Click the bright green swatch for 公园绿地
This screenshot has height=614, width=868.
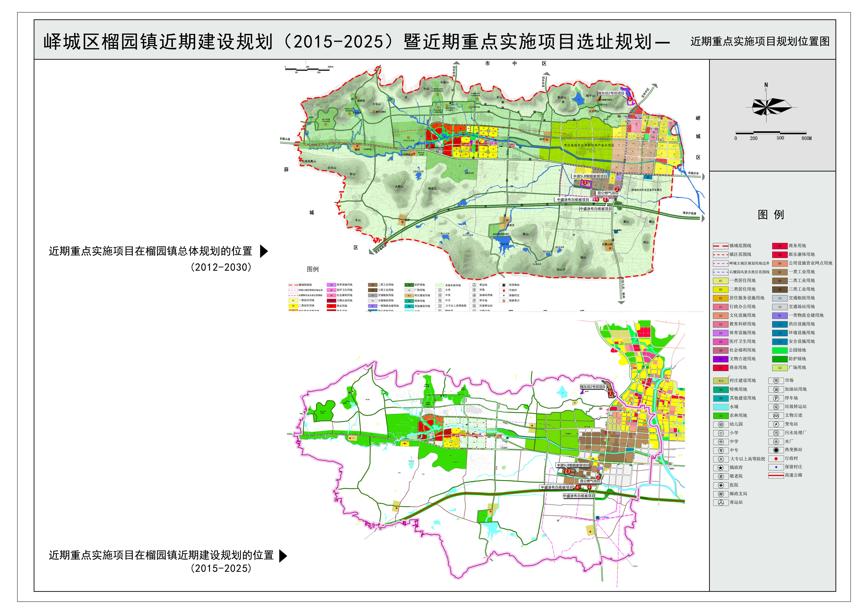tap(780, 350)
